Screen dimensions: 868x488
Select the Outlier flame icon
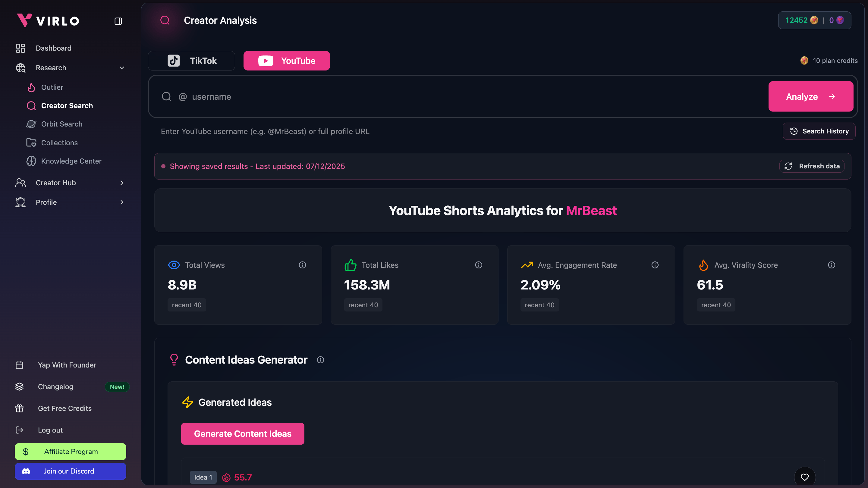pos(31,87)
